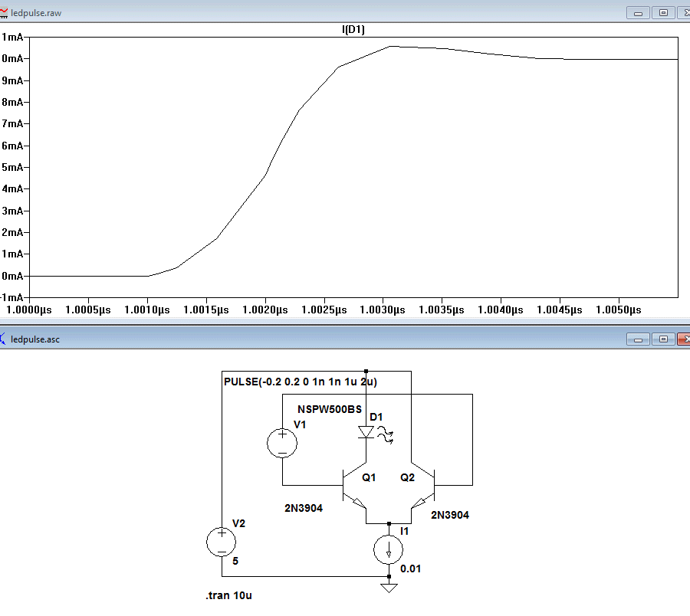Minimize the ledpulse.asc window
This screenshot has height=616, width=690.
tap(638, 339)
